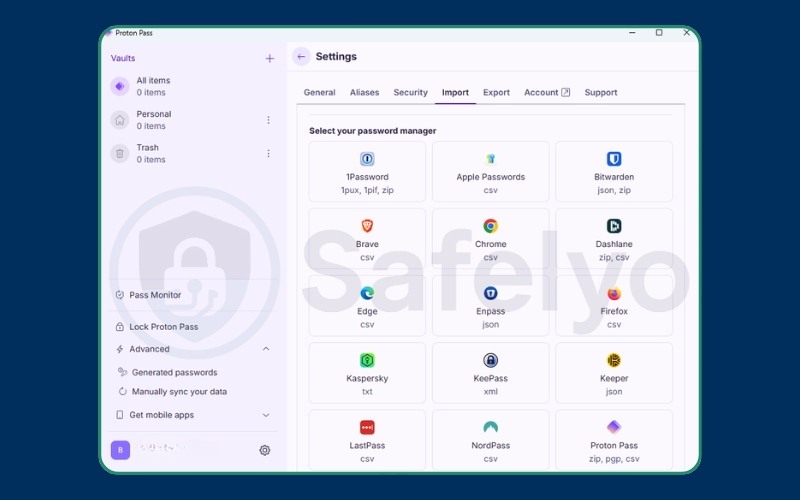
Task: Click Lock Proton Pass
Action: coord(163,327)
